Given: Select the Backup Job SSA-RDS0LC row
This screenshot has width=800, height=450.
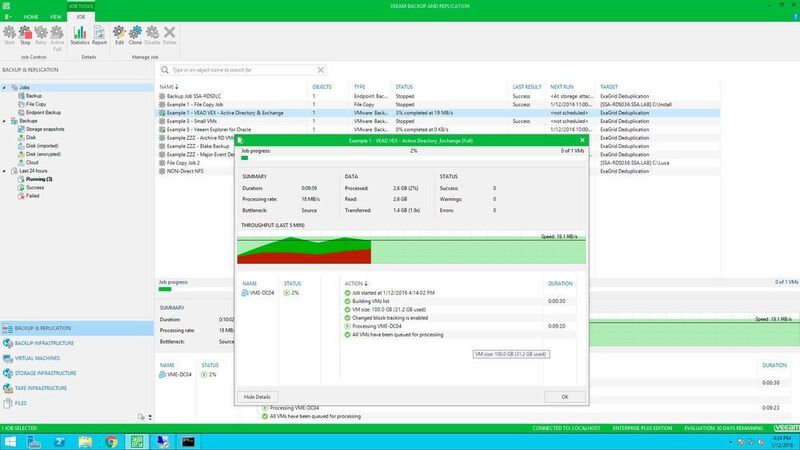Looking at the screenshot, I should click(x=437, y=96).
